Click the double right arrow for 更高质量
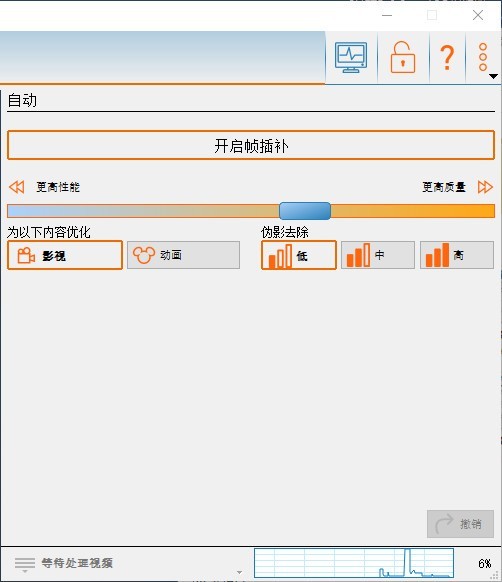 485,187
